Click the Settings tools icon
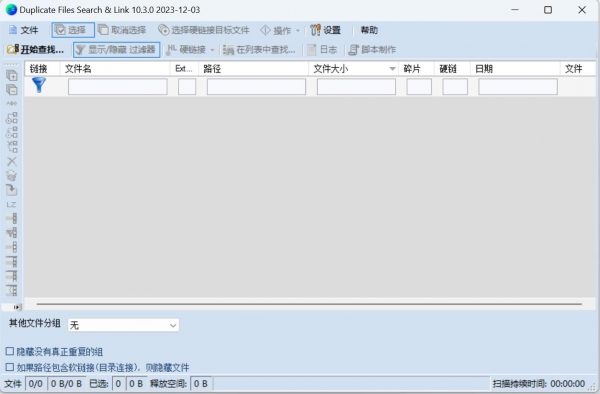 click(x=315, y=30)
